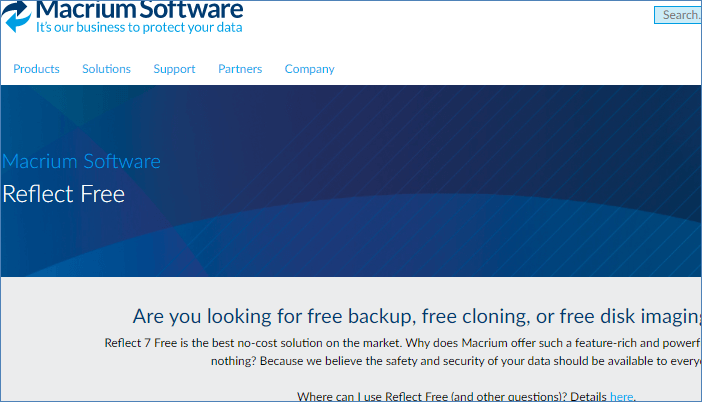Viewport: 702px width, 402px height.
Task: Click the words 'free disk imaging' in the headline
Action: pos(630,317)
